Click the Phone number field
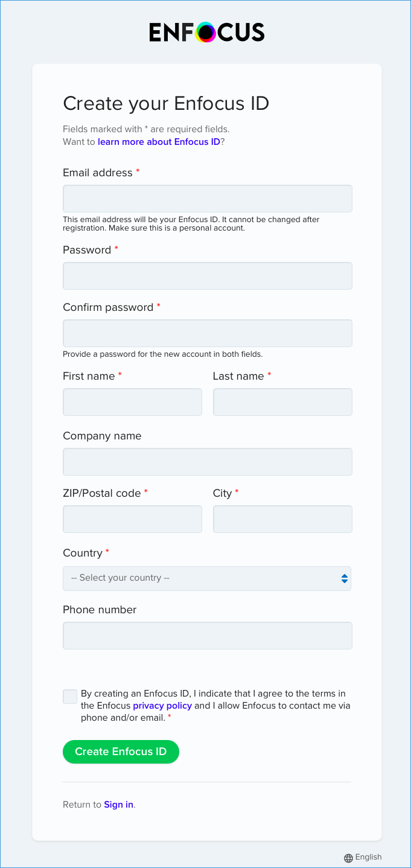 207,636
